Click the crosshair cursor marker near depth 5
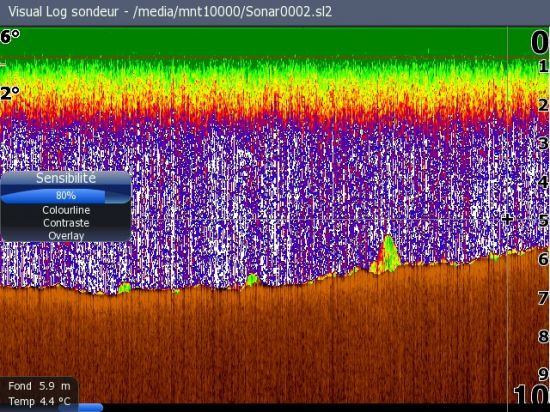550x412 pixels. pyautogui.click(x=507, y=219)
